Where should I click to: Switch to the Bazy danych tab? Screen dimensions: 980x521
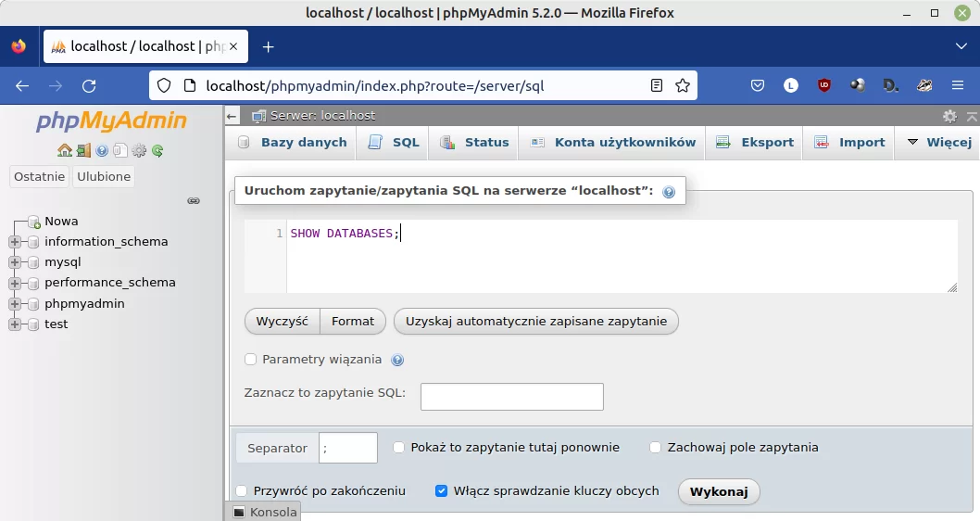pyautogui.click(x=293, y=143)
